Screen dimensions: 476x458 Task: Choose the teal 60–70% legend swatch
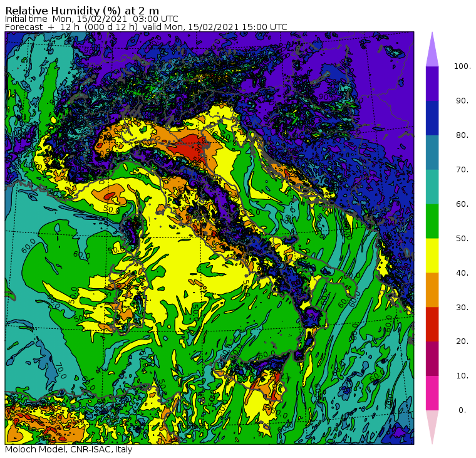(x=432, y=187)
